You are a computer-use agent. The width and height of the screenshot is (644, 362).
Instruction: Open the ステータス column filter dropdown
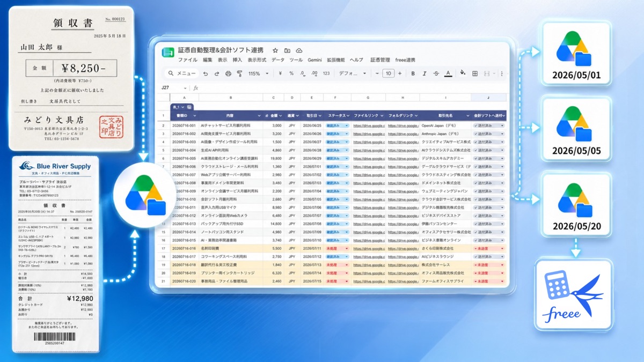click(x=349, y=116)
